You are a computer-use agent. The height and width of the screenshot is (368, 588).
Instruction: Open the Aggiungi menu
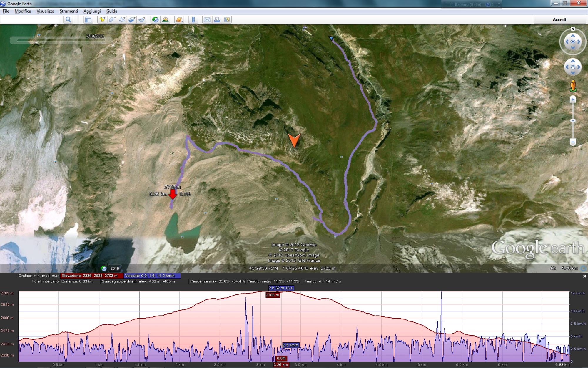coord(92,11)
